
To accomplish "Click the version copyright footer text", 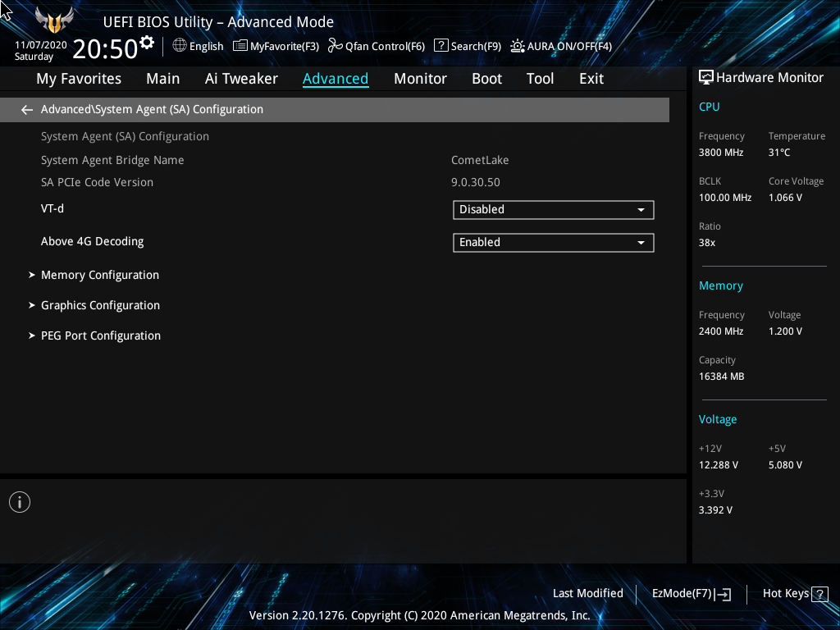I will pos(419,615).
